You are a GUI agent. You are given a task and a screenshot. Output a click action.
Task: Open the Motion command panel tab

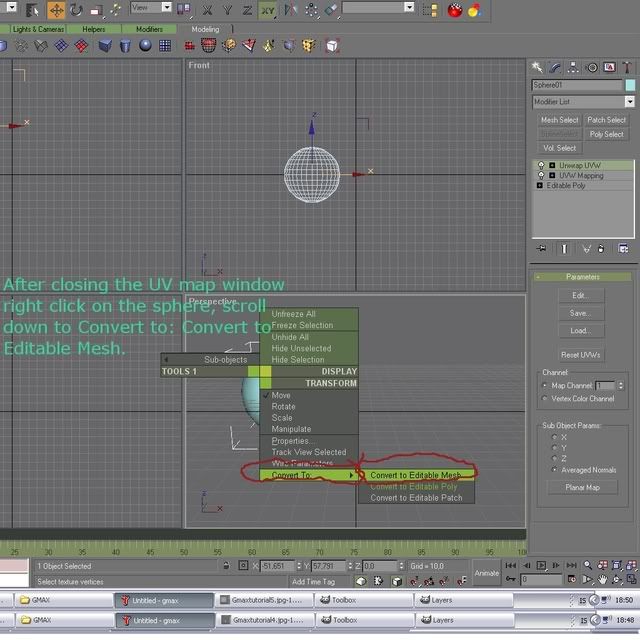pos(590,67)
